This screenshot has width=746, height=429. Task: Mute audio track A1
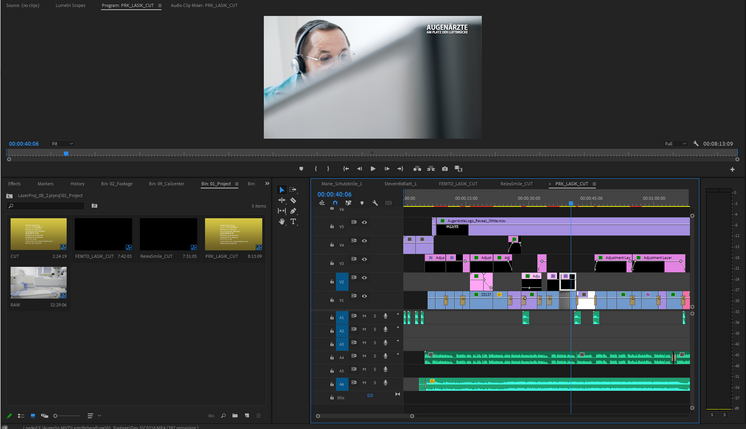[364, 317]
